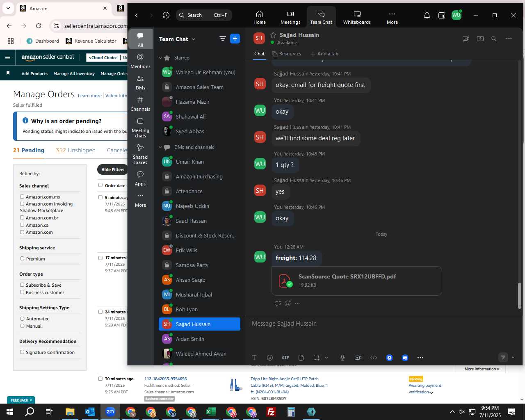Viewport: 525px width, 420px height.
Task: Click the Zoom Search box
Action: pyautogui.click(x=204, y=15)
